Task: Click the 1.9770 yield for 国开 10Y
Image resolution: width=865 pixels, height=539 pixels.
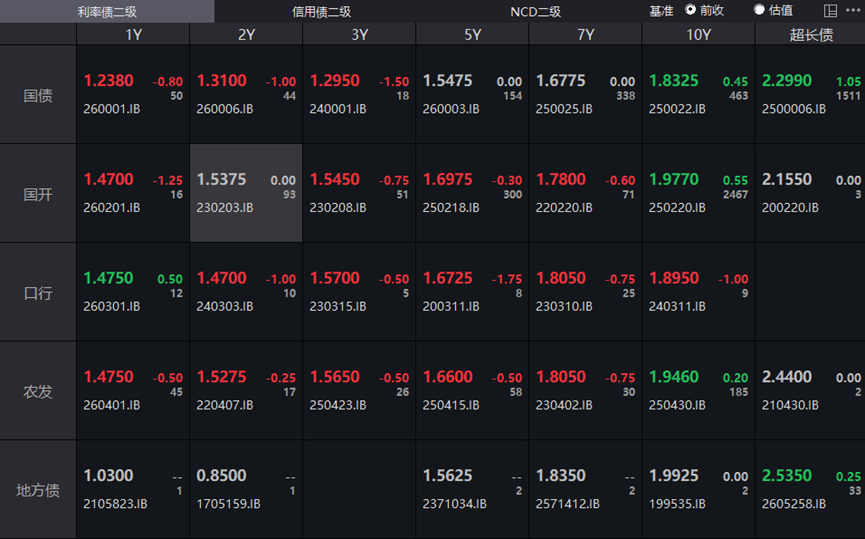Action: point(674,179)
